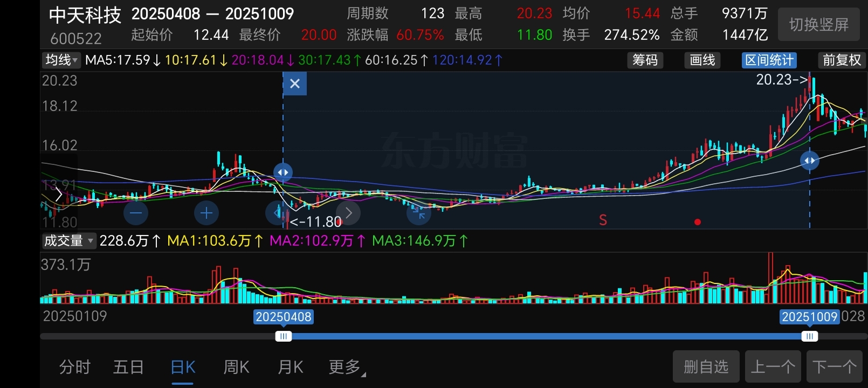Tap the volume MA3:146.9万 value
This screenshot has width=868, height=388.
click(420, 240)
